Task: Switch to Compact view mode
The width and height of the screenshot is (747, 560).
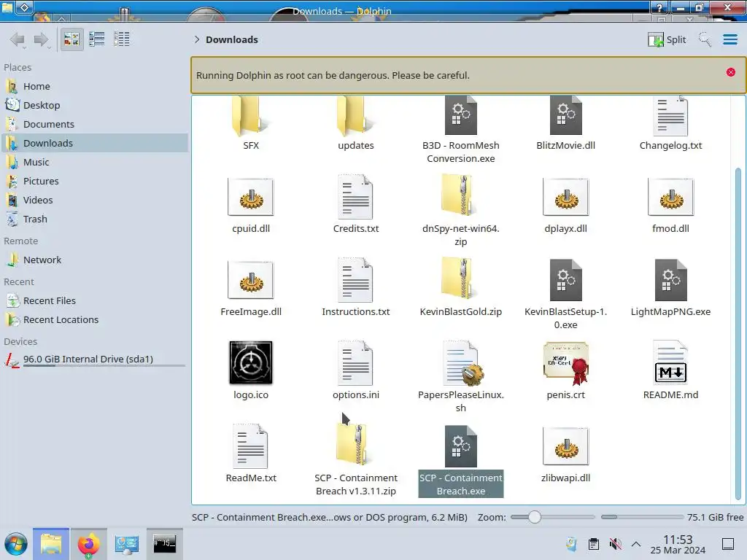Action: point(97,39)
